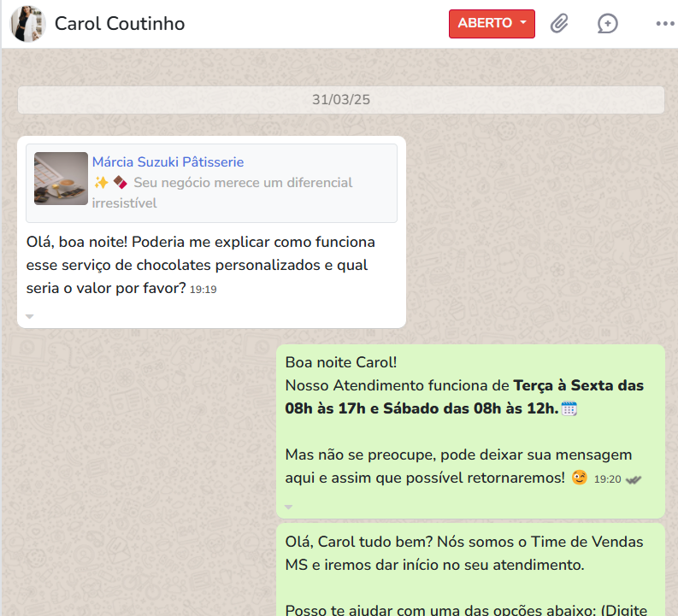This screenshot has height=616, width=678.
Task: Open the three-dots more options menu
Action: coord(665,23)
